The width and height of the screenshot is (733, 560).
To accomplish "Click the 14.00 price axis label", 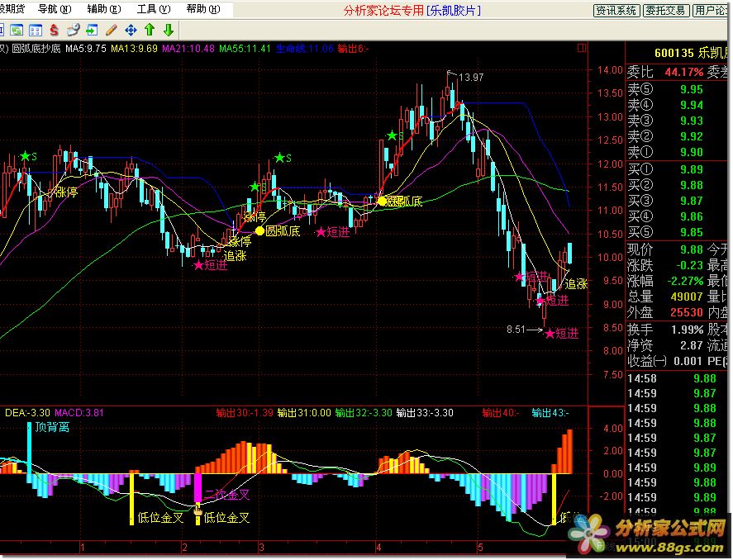I will point(610,70).
